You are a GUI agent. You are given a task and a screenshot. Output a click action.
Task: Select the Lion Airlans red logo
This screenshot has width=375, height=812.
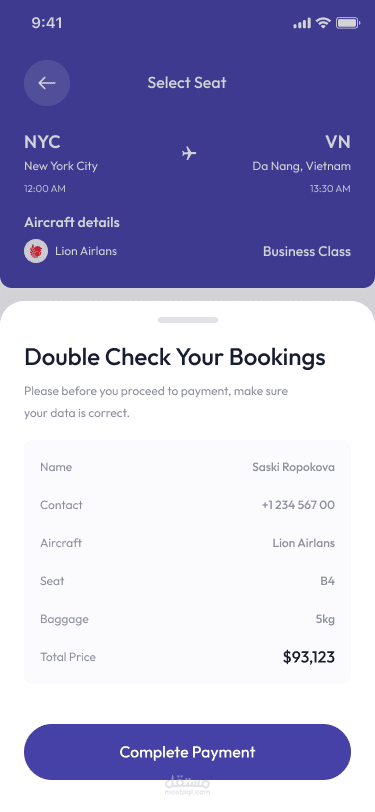(36, 251)
